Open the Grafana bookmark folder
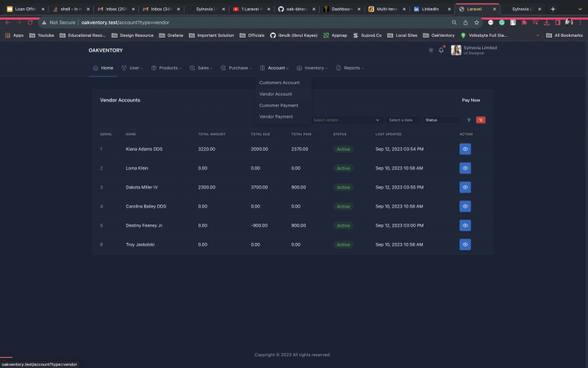This screenshot has width=588, height=368. coord(171,35)
